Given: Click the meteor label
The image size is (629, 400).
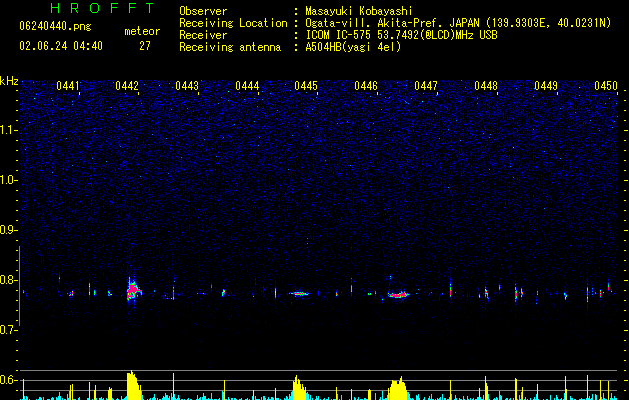Looking at the screenshot, I should pos(142,31).
